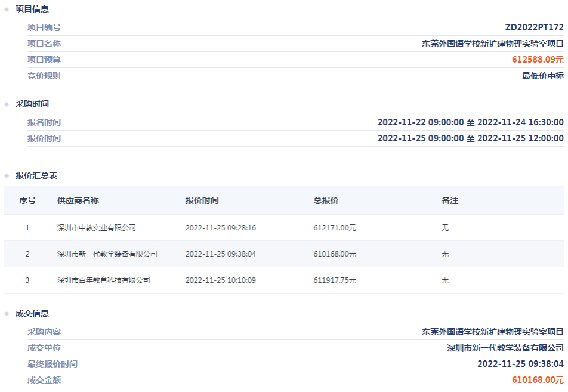The image size is (568, 392).
Task: Click the 无 remark in 深圳市百年教育科技 row
Action: click(445, 280)
